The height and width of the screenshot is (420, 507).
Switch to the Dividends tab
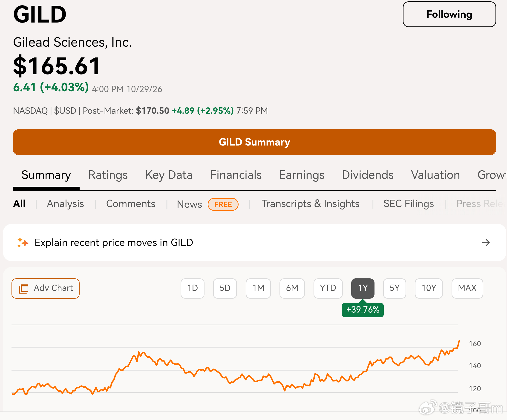click(368, 175)
